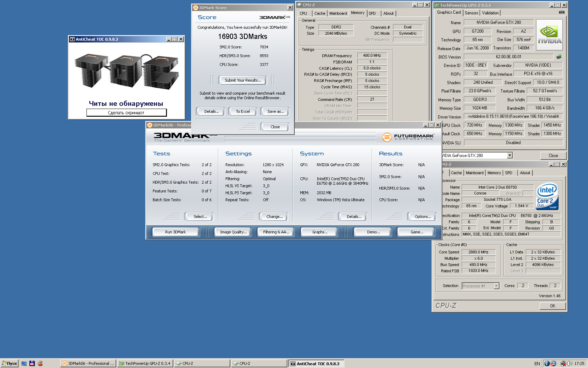The image size is (588, 368).
Task: Open Memory tab in lower CPU-Z window
Action: click(494, 173)
